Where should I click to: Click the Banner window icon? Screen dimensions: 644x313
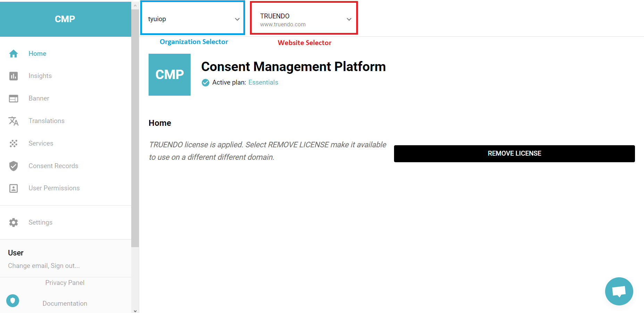(x=14, y=98)
